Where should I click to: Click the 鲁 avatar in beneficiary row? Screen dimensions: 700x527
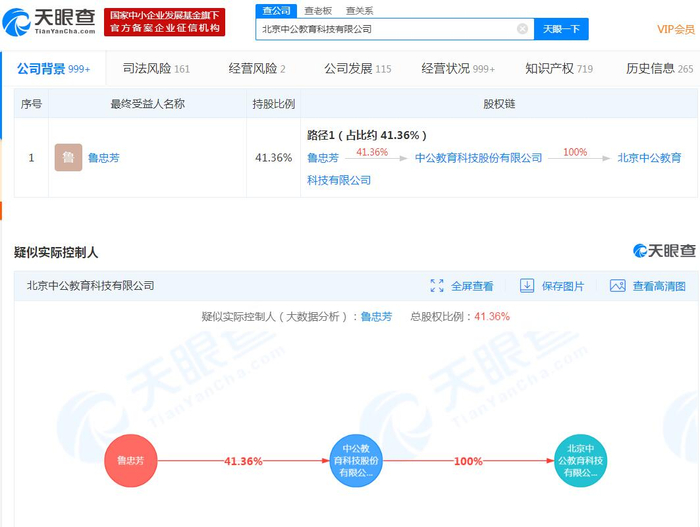tap(68, 158)
